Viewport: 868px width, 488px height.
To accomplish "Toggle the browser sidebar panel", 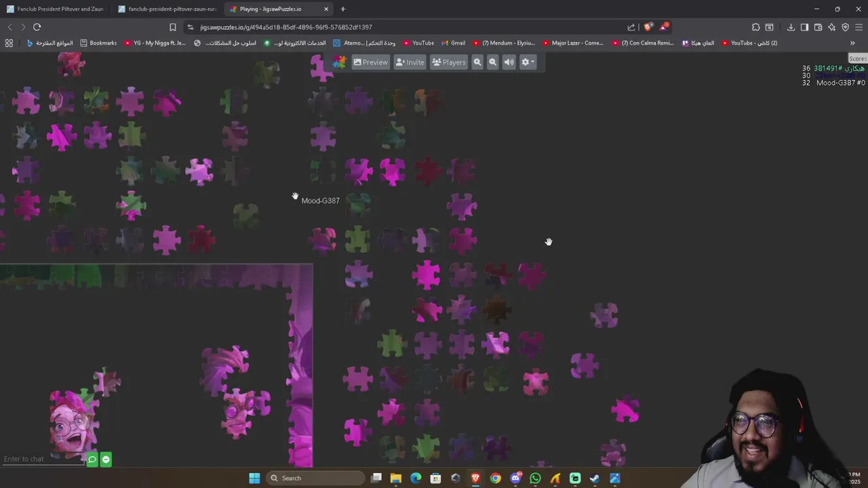I will (x=804, y=27).
